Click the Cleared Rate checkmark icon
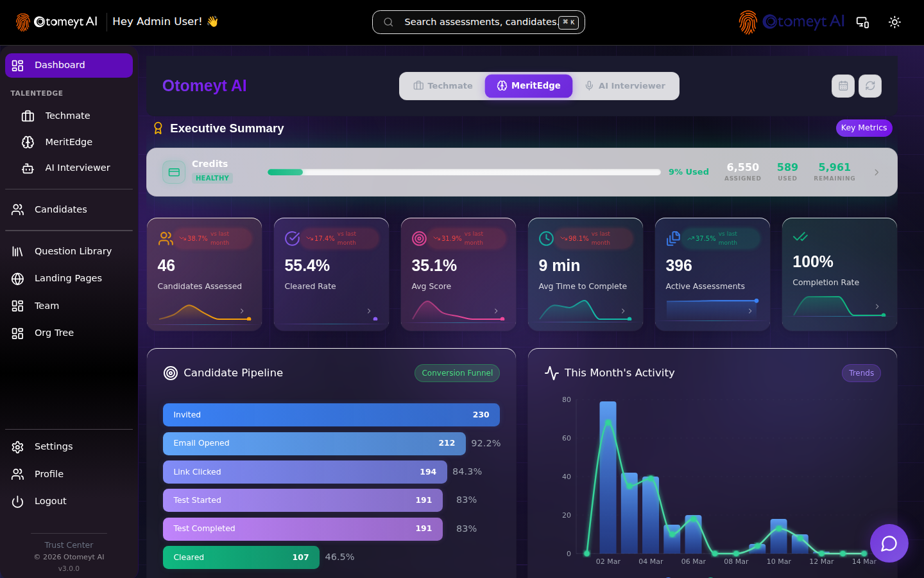The image size is (924, 578). (x=293, y=238)
